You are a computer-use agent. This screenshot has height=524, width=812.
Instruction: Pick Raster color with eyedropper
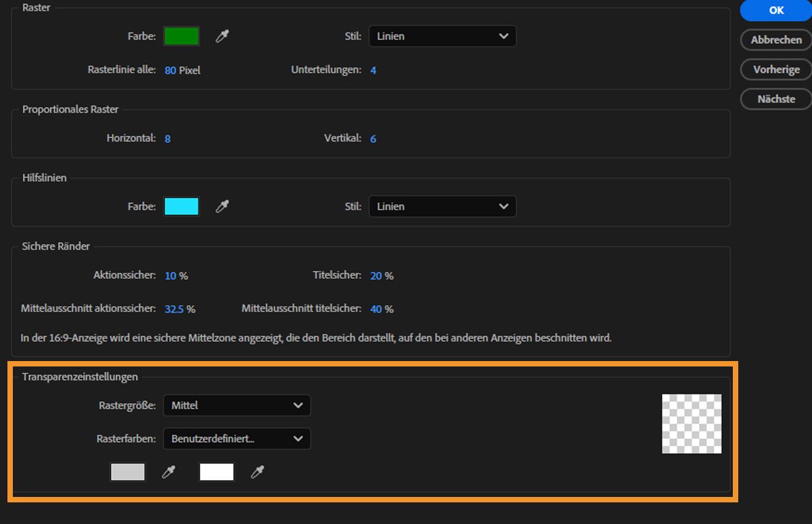222,37
